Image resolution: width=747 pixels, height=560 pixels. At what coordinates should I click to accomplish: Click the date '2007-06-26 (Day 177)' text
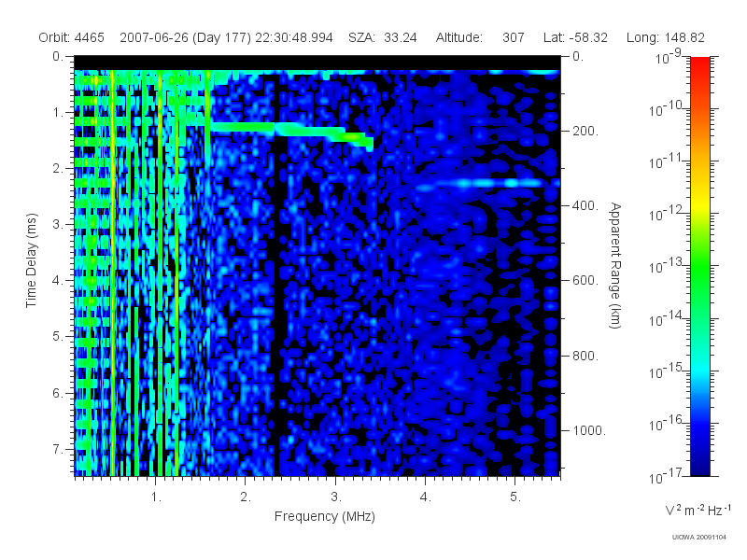point(185,37)
